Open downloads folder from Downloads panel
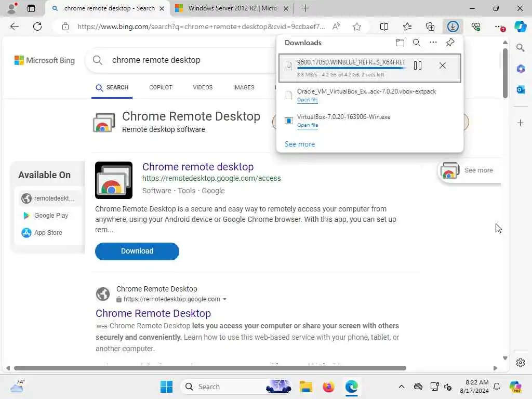 tap(400, 43)
